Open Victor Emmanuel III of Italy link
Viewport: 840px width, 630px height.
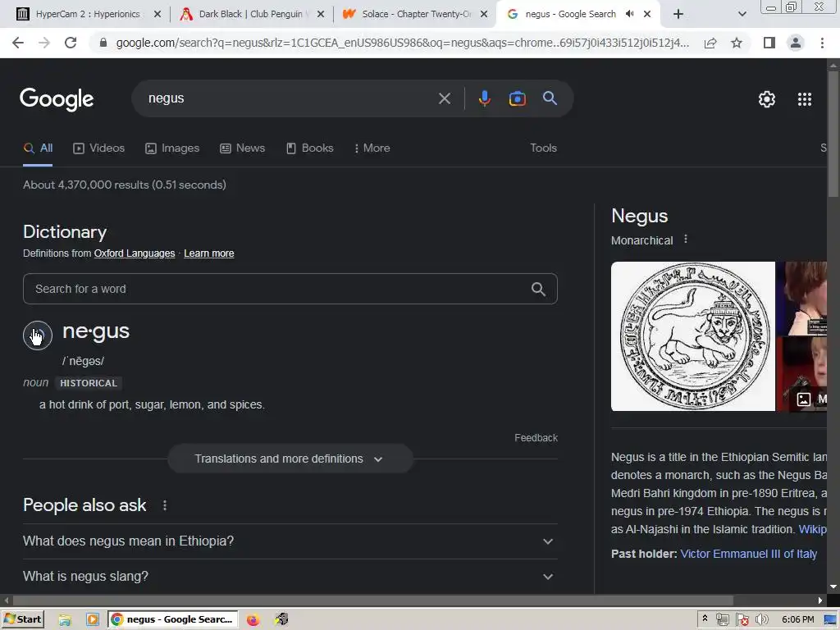pos(748,554)
